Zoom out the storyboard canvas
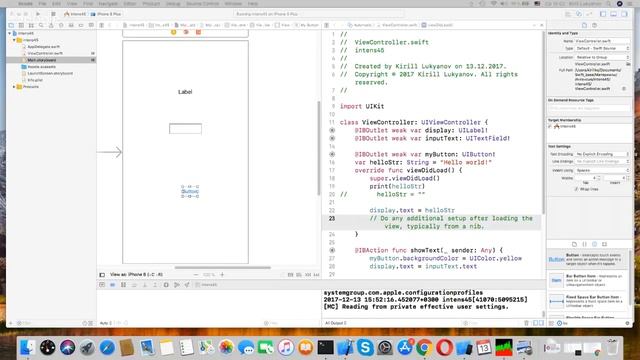This screenshot has width=640, height=360. (x=196, y=275)
